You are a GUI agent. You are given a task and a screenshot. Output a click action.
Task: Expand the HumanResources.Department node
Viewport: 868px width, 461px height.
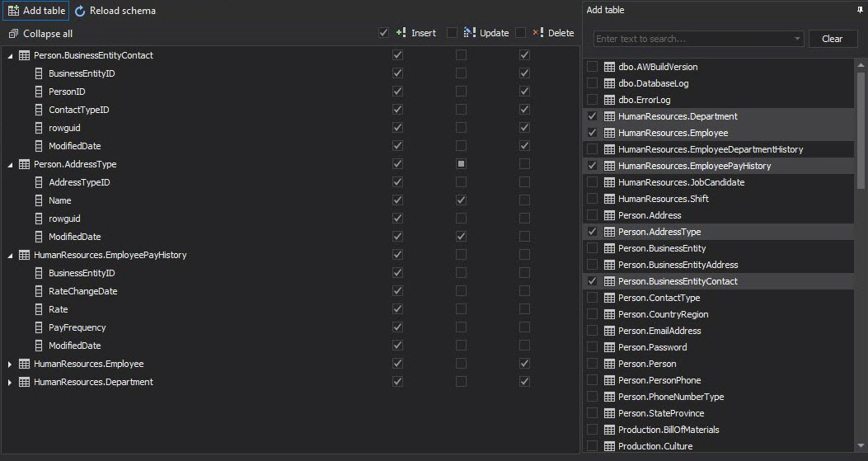point(10,383)
